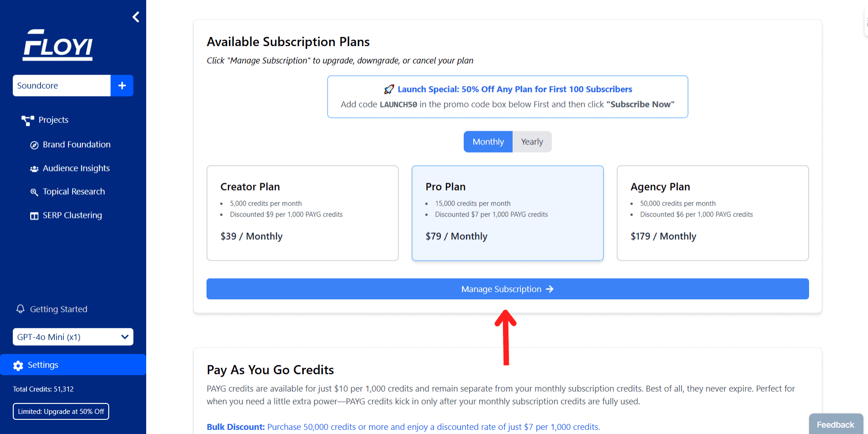This screenshot has width=868, height=434.
Task: Click the Topical Research magnifier icon
Action: pyautogui.click(x=34, y=192)
